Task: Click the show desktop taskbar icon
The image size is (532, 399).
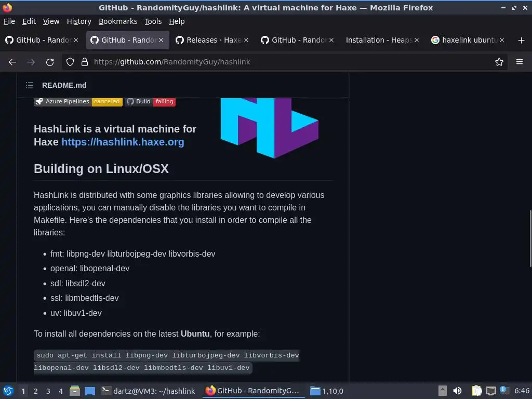Action: click(x=90, y=391)
